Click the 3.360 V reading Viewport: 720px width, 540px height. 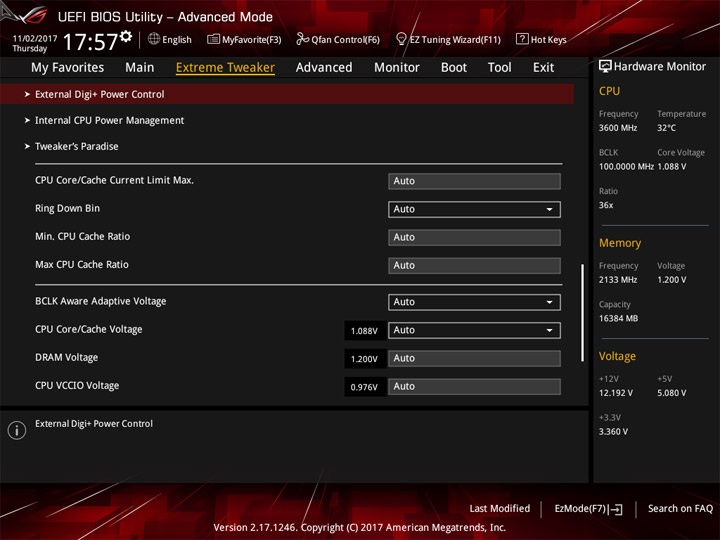click(613, 432)
